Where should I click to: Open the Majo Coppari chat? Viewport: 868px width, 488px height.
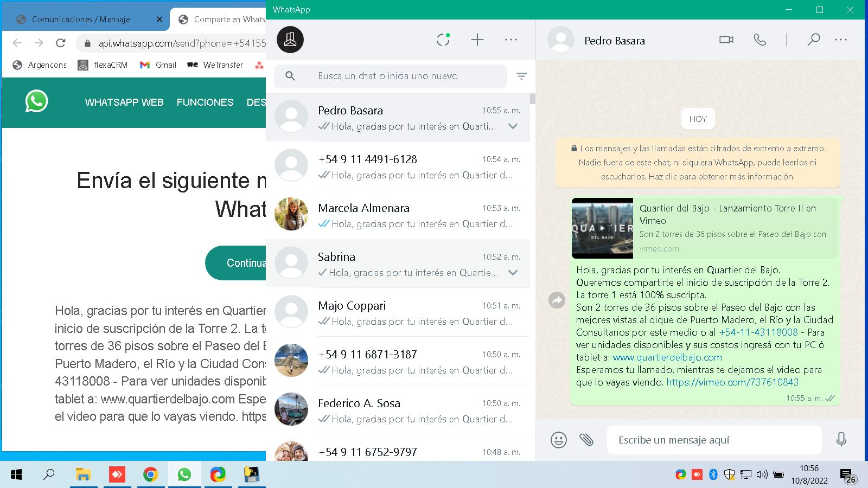[x=398, y=312]
